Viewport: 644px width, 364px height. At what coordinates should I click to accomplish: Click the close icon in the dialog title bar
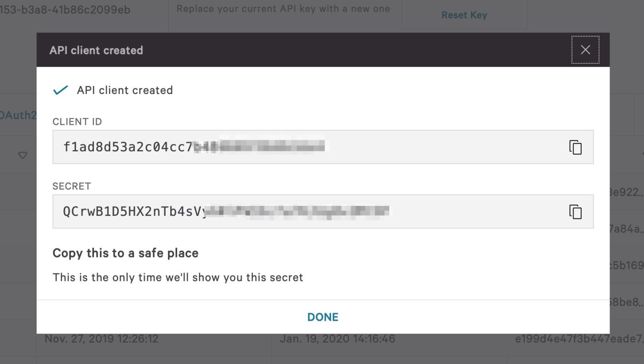point(585,49)
